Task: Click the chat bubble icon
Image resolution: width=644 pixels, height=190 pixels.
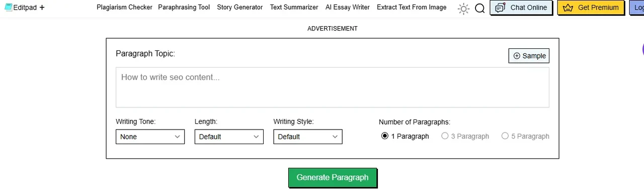Action: [500, 8]
